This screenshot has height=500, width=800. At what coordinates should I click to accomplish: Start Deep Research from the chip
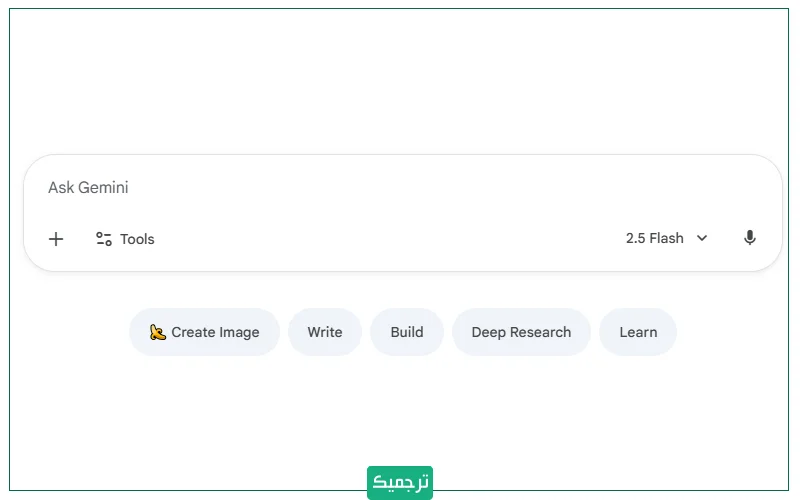click(x=521, y=332)
